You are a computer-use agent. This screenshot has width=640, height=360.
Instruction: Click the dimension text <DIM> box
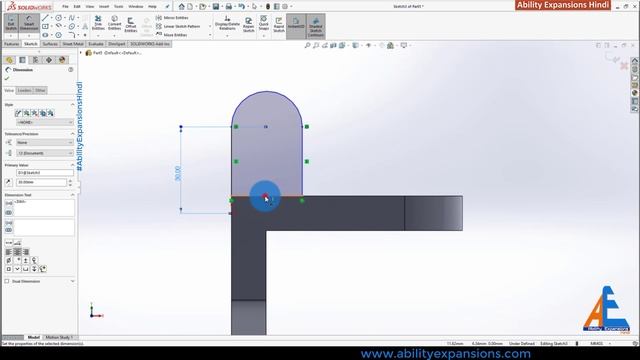44,208
